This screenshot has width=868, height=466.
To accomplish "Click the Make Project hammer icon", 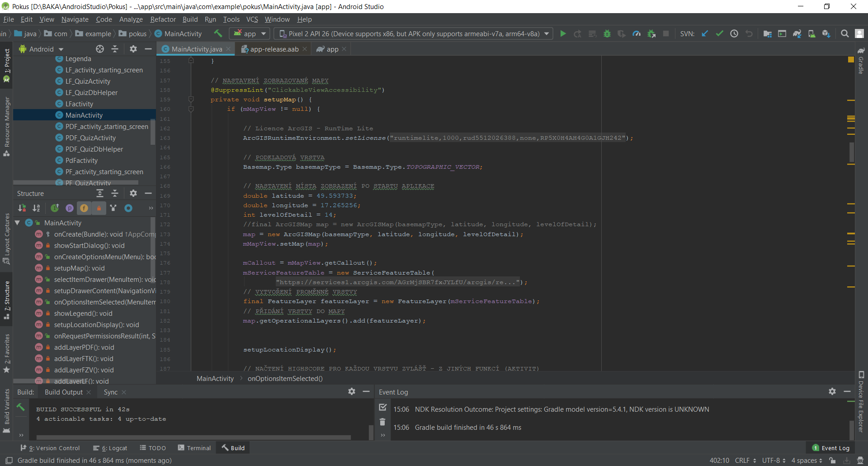I will point(218,33).
